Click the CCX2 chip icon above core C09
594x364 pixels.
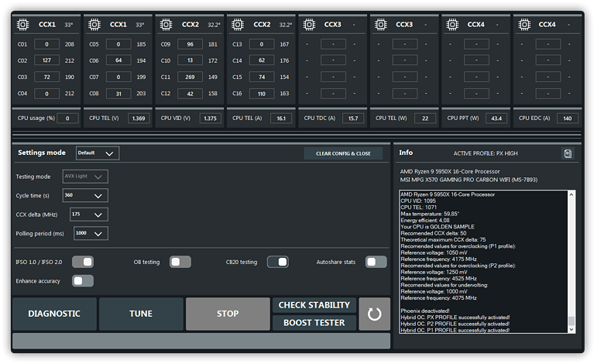[166, 25]
